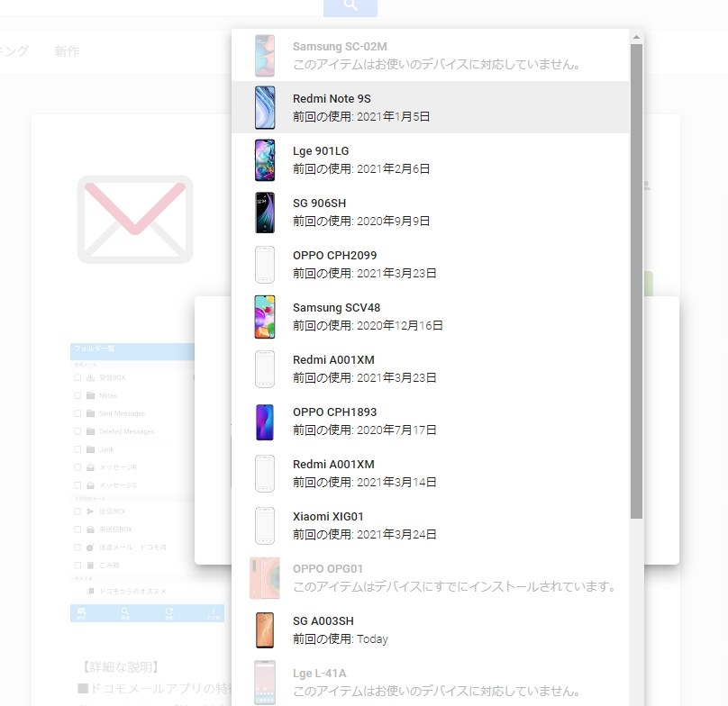Viewport: 728px width, 706px height.
Task: Click Lge L-41A unsupported device entry
Action: 430,683
